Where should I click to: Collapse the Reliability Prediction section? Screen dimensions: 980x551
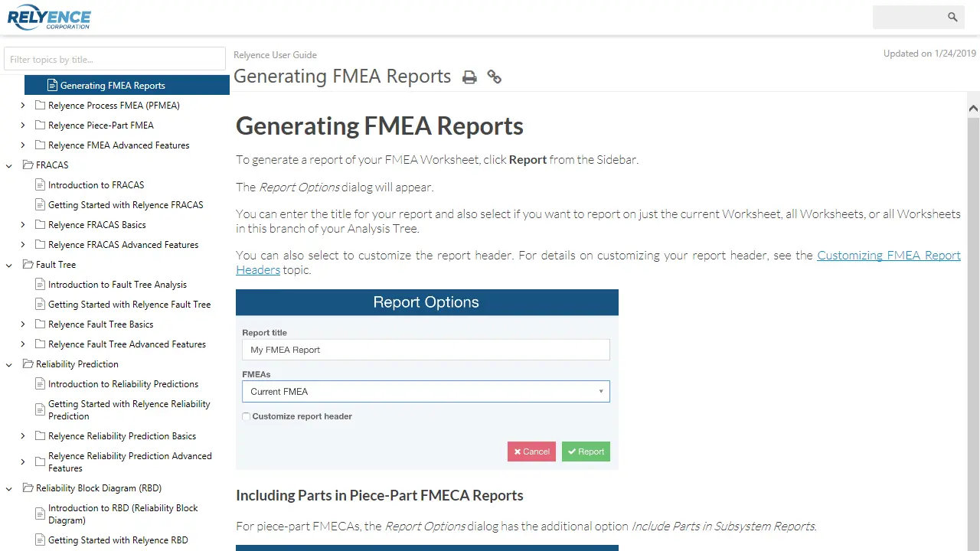[x=9, y=364]
